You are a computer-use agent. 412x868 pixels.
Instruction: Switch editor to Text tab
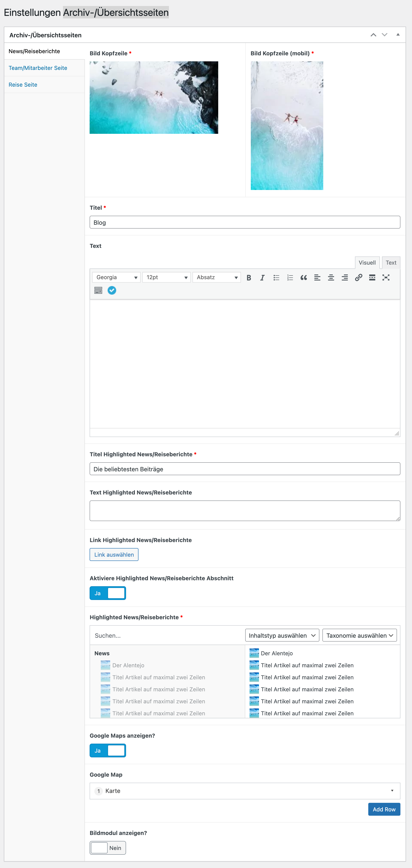(x=391, y=262)
